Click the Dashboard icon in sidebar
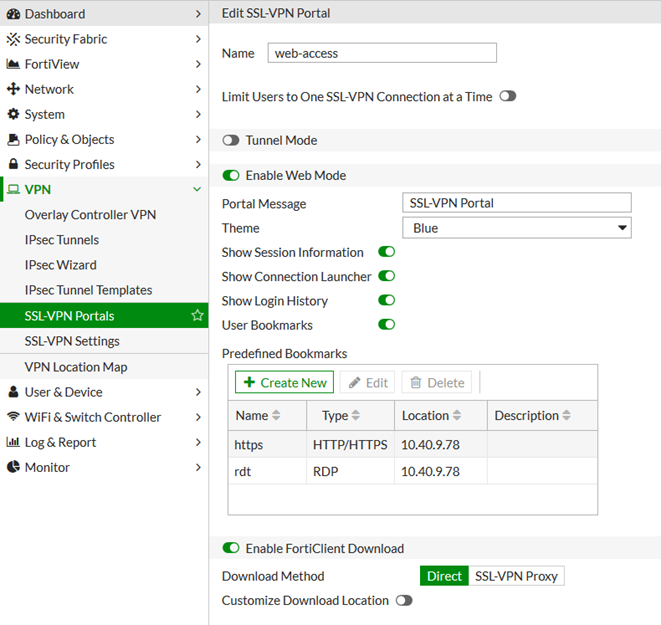661x625 pixels. tap(13, 14)
